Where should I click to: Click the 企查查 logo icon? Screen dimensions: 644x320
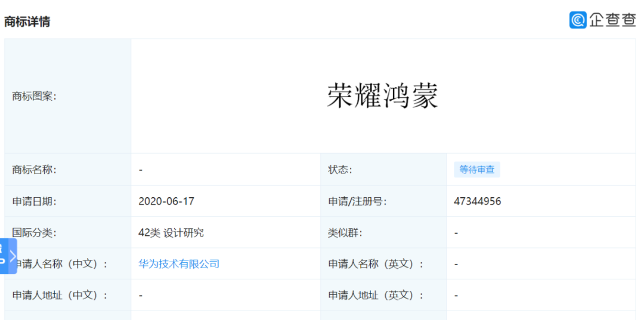(578, 20)
